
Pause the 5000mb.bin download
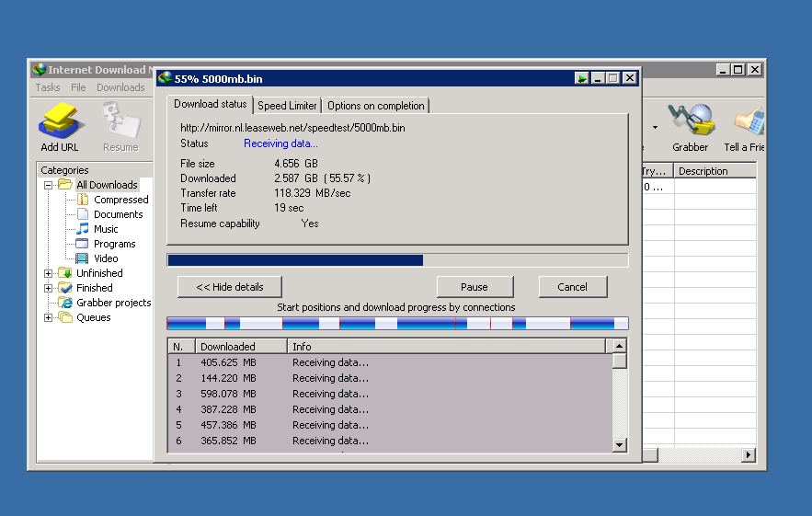tap(475, 287)
